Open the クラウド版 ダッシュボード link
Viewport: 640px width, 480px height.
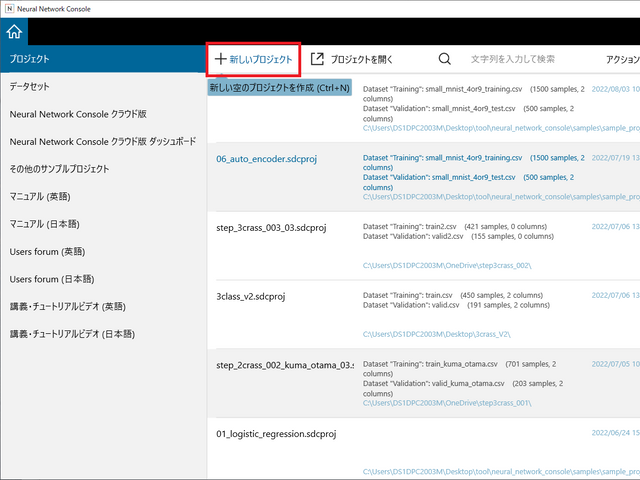click(102, 142)
